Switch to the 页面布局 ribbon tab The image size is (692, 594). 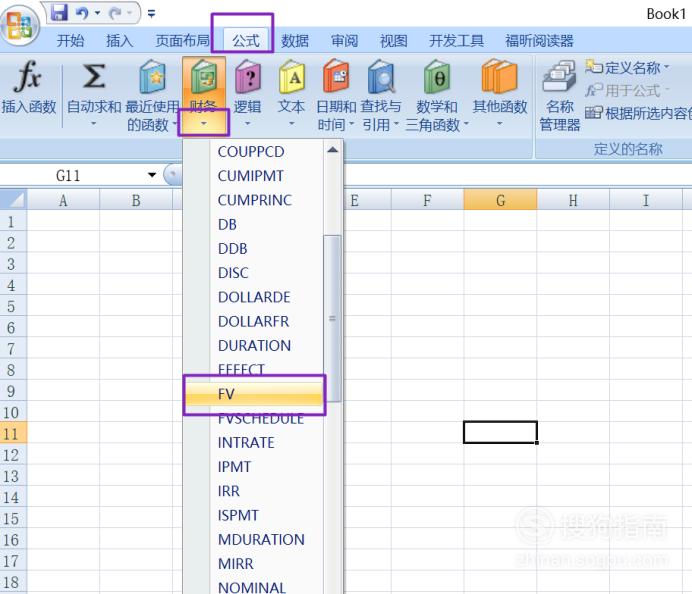click(183, 41)
